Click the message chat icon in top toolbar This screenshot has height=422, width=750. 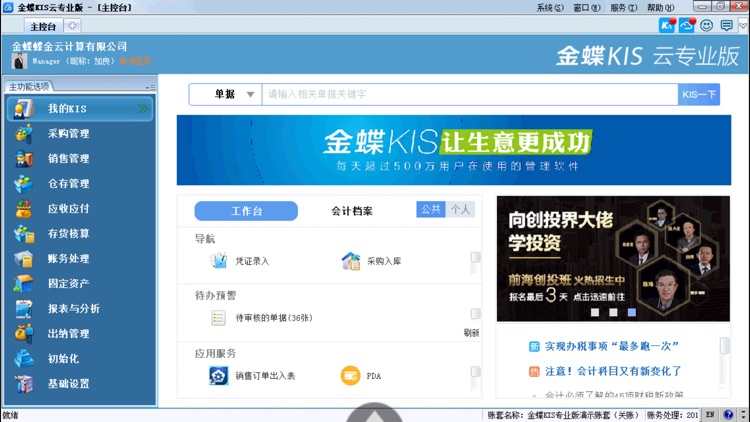[x=727, y=25]
